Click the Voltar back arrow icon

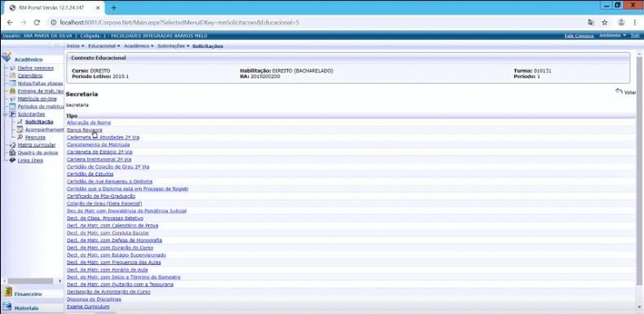[619, 91]
